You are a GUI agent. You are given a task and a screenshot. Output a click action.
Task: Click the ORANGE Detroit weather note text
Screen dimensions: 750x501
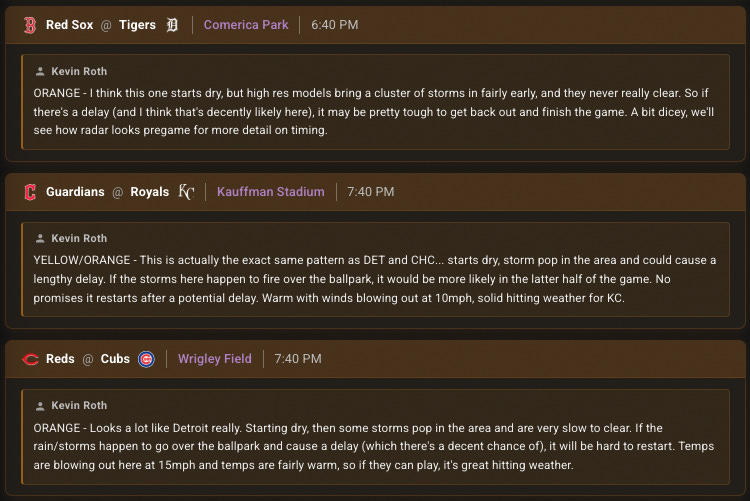tap(374, 111)
